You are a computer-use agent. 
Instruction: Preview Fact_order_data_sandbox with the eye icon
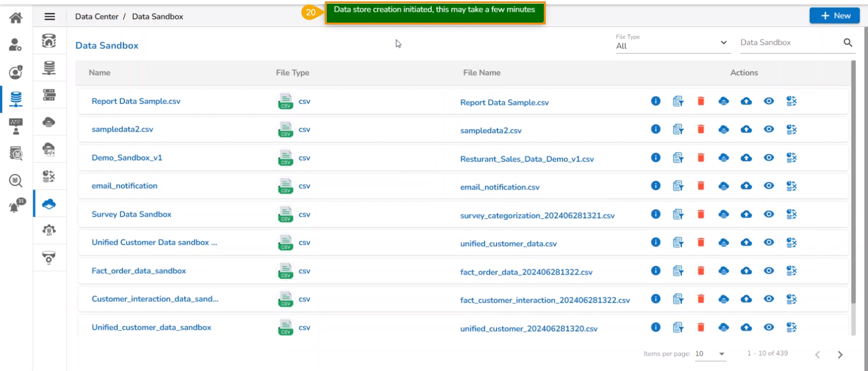768,271
